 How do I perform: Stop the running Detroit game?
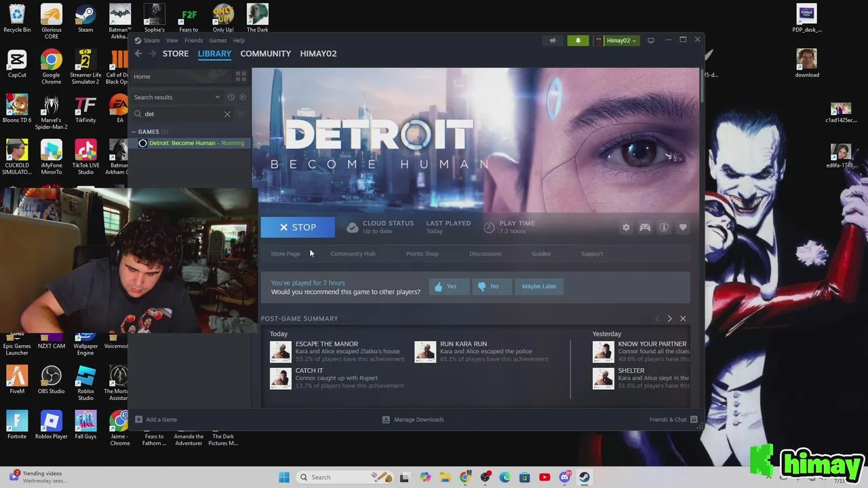(298, 228)
